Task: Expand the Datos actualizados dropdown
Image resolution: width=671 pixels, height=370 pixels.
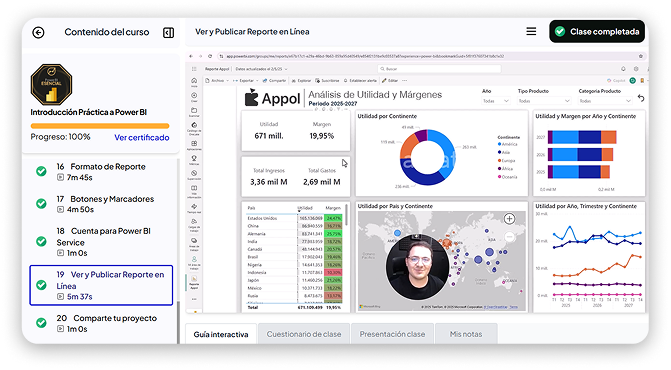Action: [261, 69]
